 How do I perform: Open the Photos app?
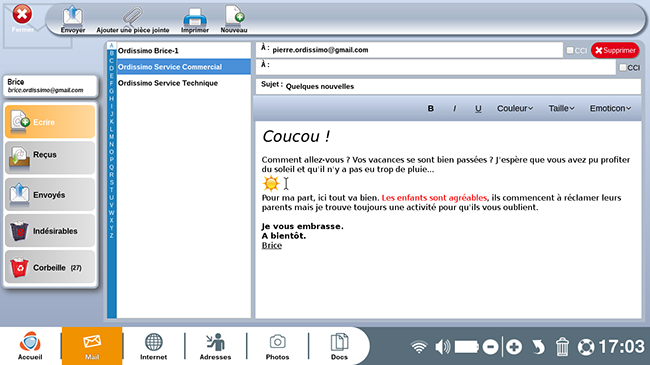(277, 346)
